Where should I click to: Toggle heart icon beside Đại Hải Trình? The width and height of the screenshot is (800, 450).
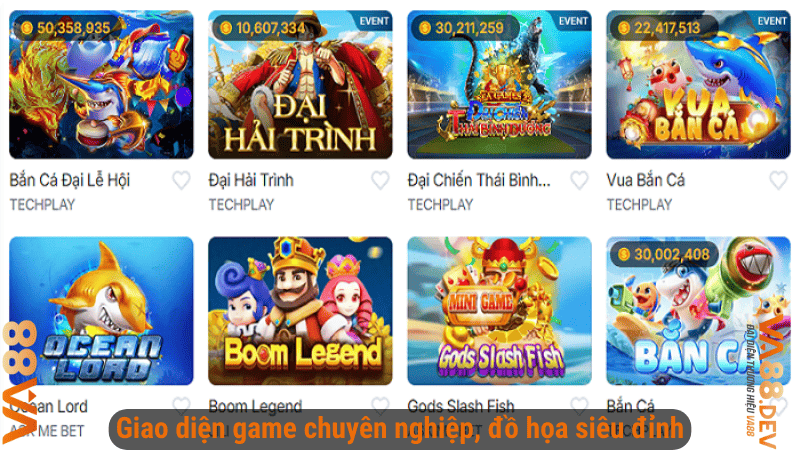click(x=380, y=180)
